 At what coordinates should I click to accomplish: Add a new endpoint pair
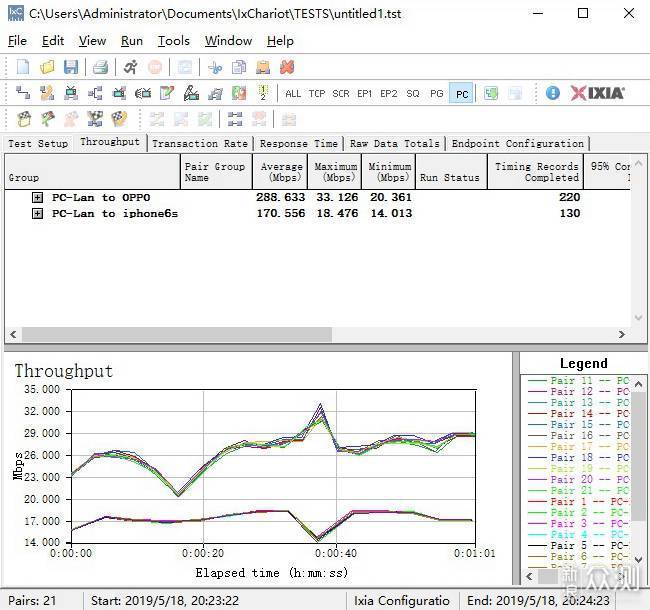pos(23,93)
